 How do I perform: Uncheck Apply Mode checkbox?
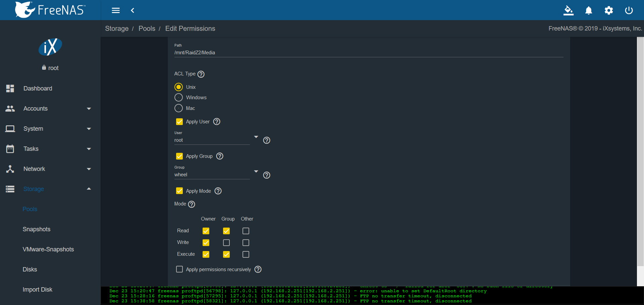pos(179,191)
